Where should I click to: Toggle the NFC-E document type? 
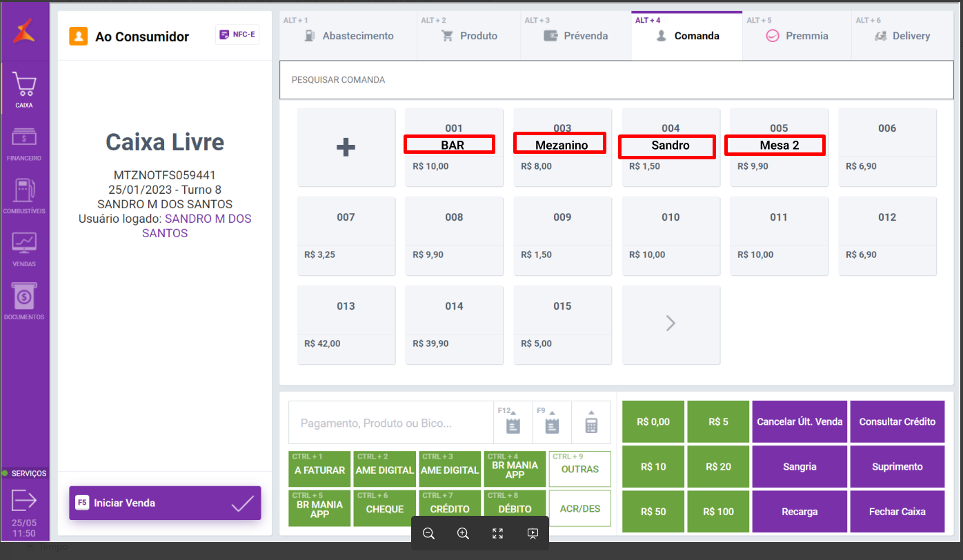click(x=237, y=34)
